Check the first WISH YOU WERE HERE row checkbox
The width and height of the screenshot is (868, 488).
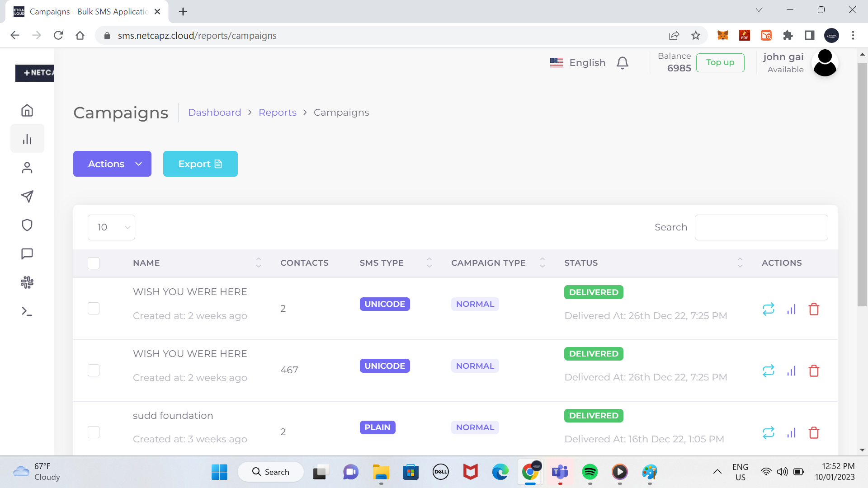point(94,308)
